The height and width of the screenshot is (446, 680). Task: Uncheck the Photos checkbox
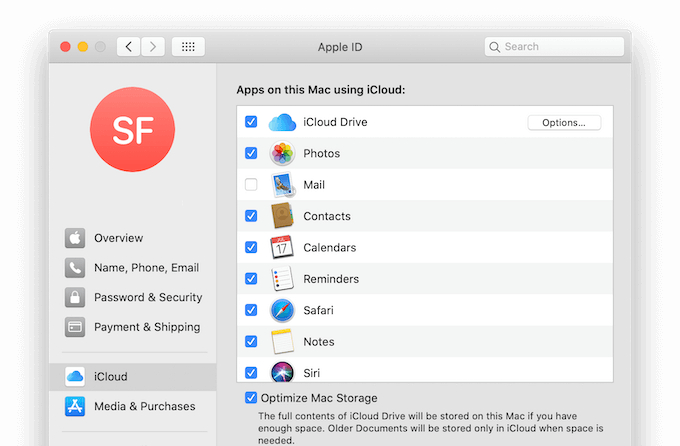click(251, 153)
